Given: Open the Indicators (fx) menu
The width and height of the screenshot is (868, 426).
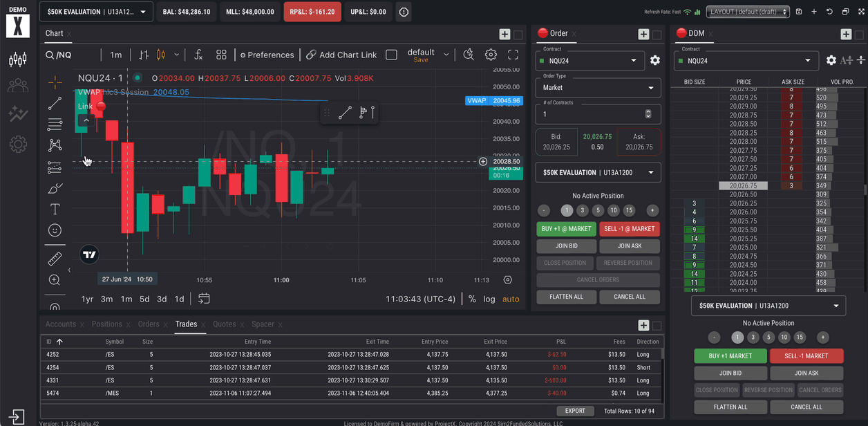Looking at the screenshot, I should tap(198, 55).
